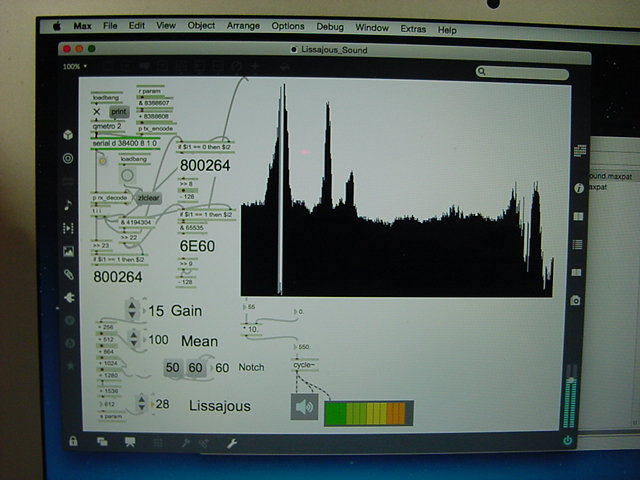
Task: Select the ound.maxpat row in background window
Action: coord(613,176)
